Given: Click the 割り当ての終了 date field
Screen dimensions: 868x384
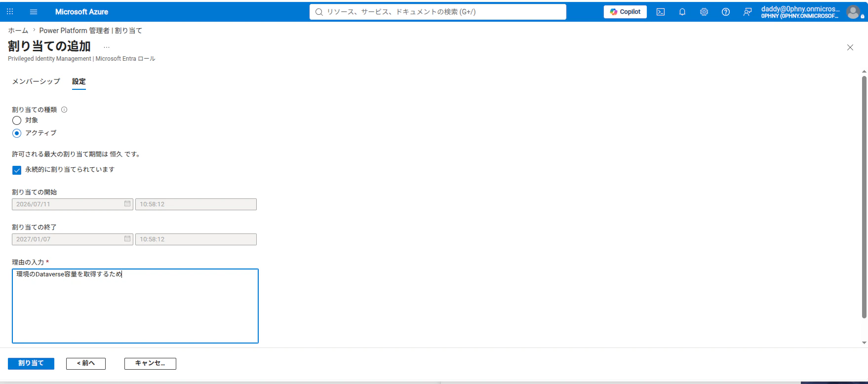Looking at the screenshot, I should tap(73, 239).
